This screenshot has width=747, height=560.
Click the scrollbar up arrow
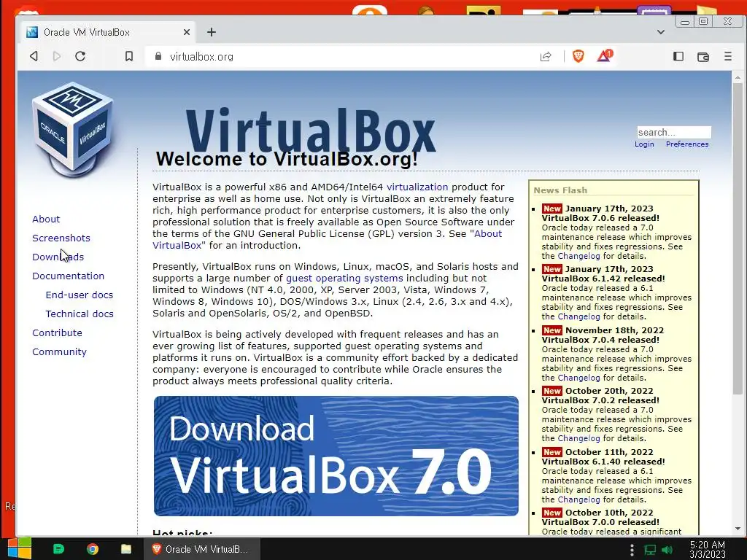click(738, 77)
